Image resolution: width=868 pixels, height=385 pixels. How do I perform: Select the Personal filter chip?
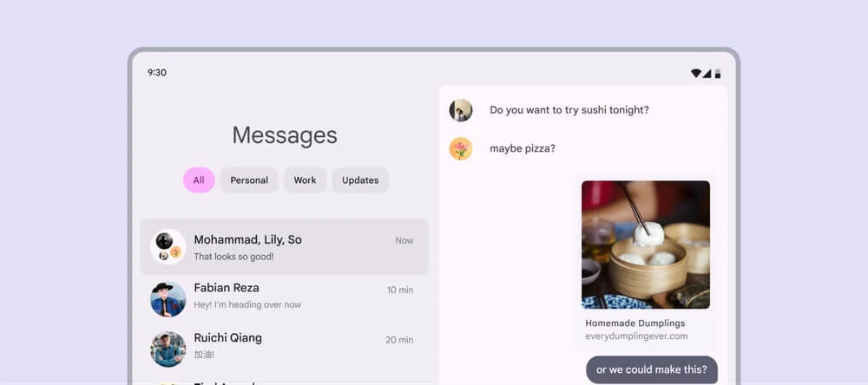pos(249,180)
